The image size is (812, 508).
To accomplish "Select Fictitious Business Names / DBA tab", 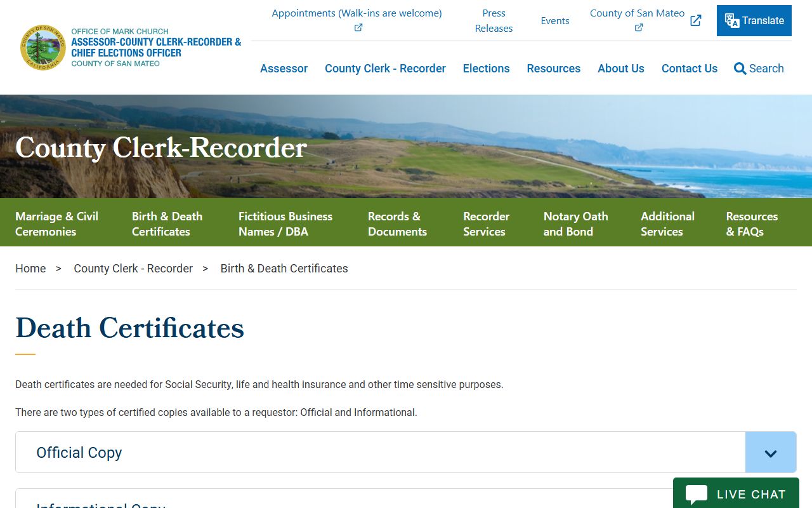I will pos(285,224).
